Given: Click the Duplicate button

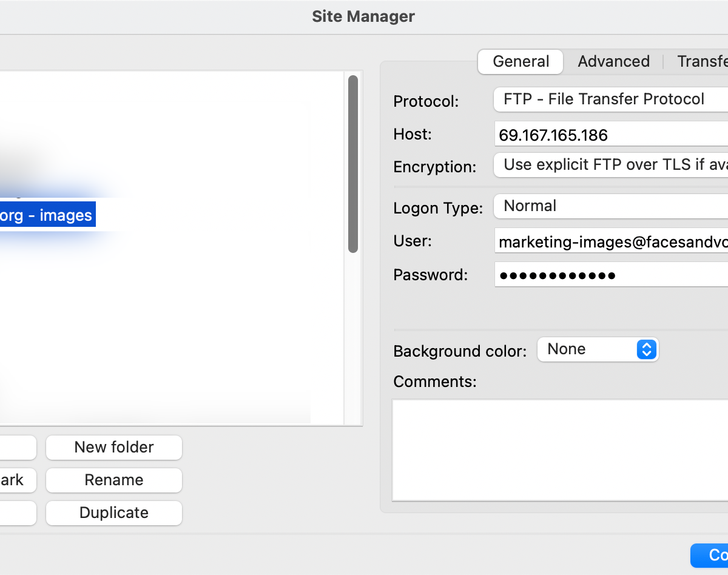Looking at the screenshot, I should point(114,513).
